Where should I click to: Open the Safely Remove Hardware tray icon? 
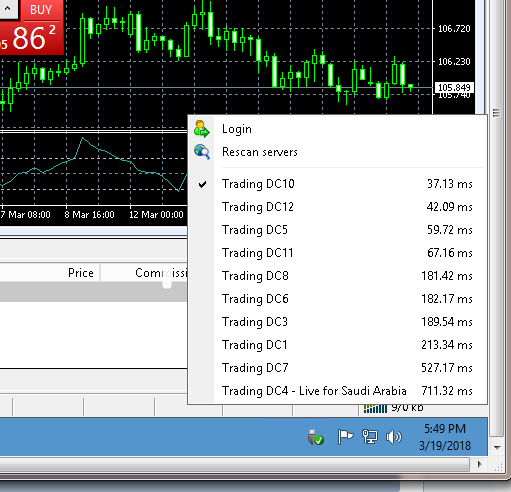pos(315,437)
